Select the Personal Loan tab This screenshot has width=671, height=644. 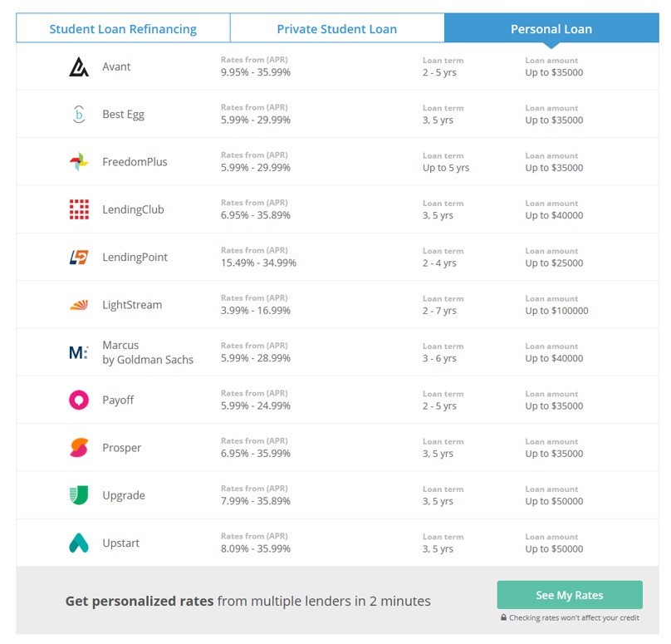point(551,29)
